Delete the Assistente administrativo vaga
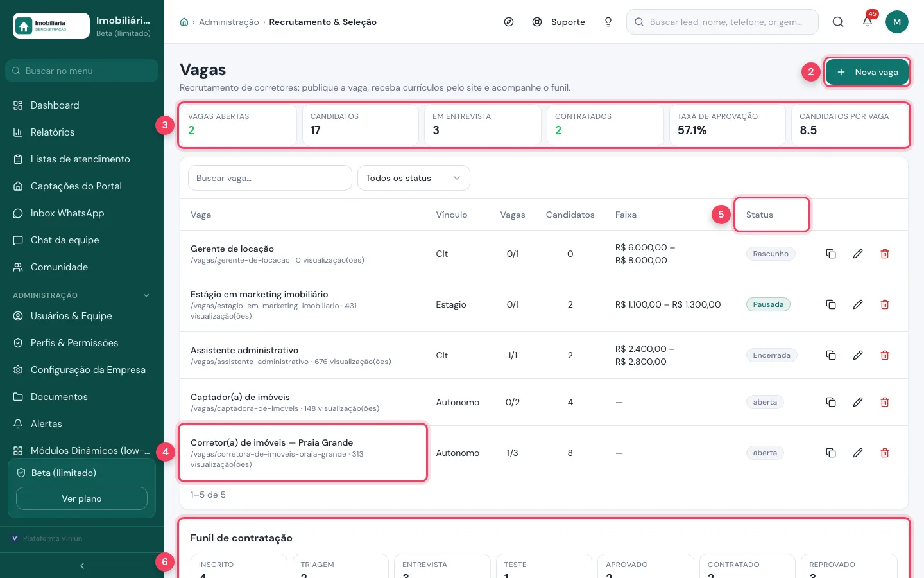The height and width of the screenshot is (578, 924). (x=885, y=355)
